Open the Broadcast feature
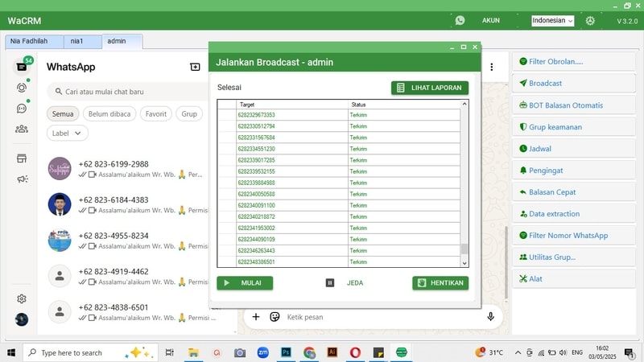 coord(574,84)
